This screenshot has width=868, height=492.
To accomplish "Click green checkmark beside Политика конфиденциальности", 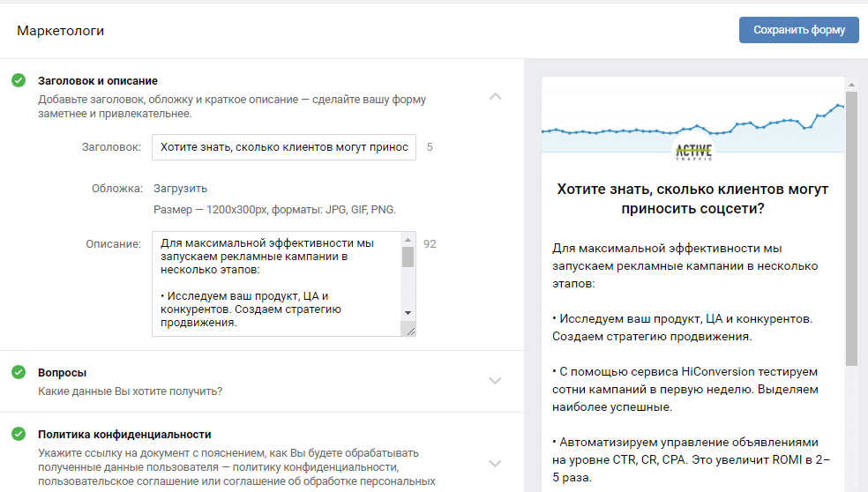I will [19, 434].
